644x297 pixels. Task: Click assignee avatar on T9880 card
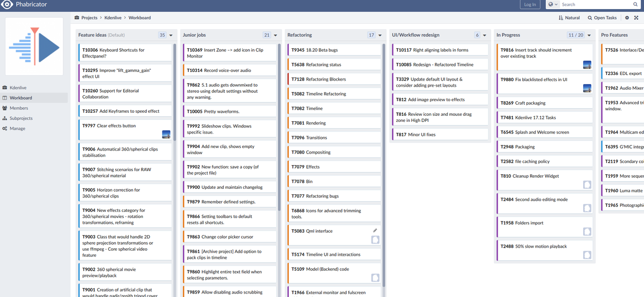coord(587,88)
